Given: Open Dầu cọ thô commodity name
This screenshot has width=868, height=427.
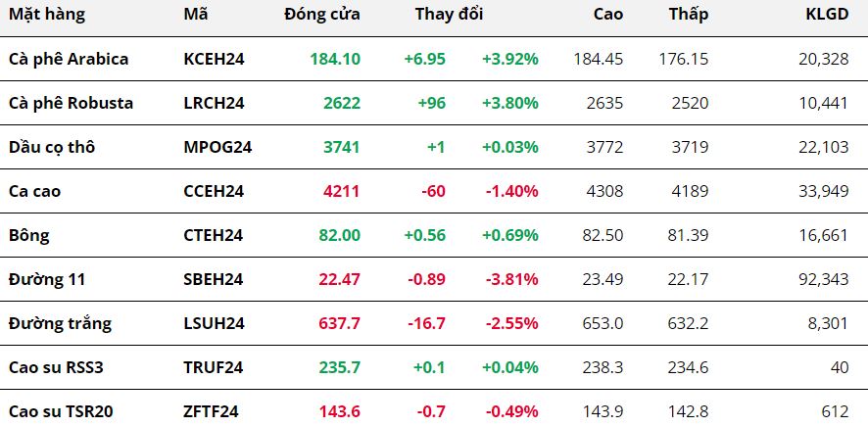Looking at the screenshot, I should pyautogui.click(x=52, y=147).
